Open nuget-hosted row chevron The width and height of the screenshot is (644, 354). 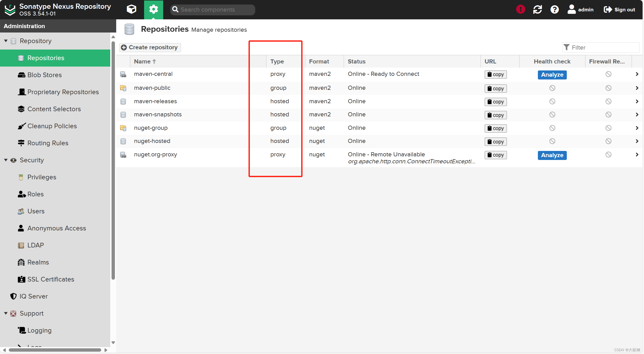click(x=637, y=141)
